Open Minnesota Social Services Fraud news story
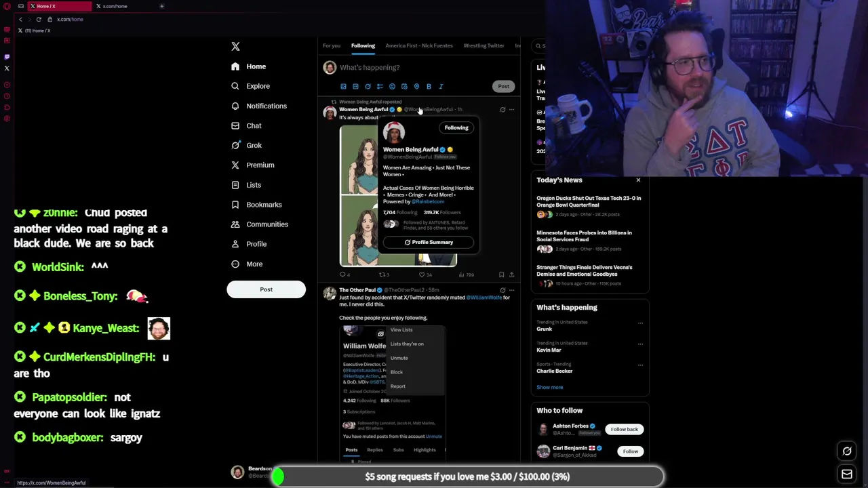This screenshot has height=488, width=868. 584,236
